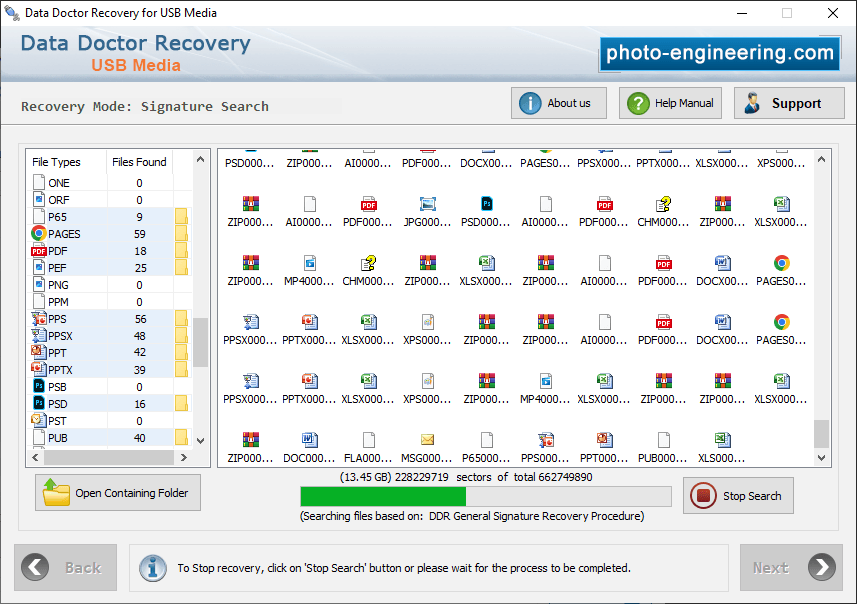
Task: Open the photo-engineering.com banner link
Action: pos(719,53)
